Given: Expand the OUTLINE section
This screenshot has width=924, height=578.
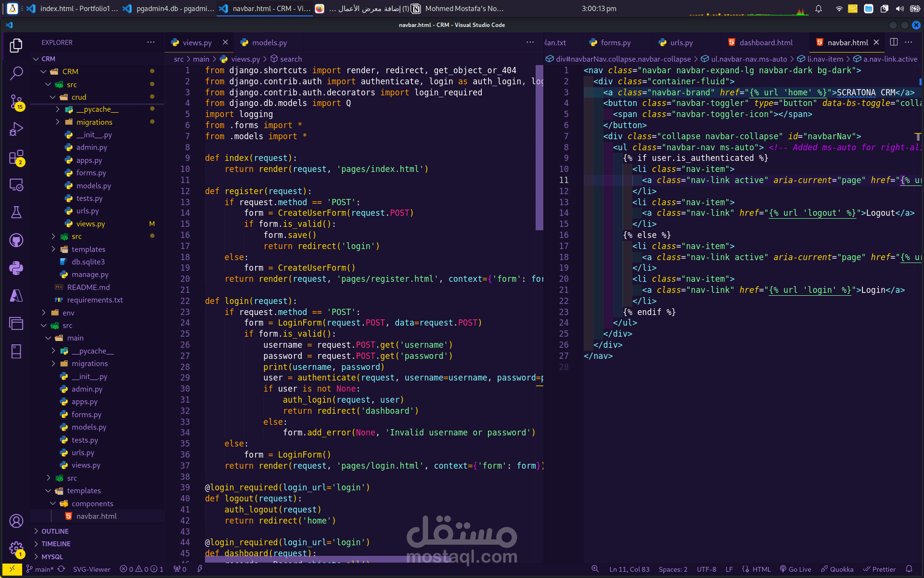Looking at the screenshot, I should (x=55, y=531).
